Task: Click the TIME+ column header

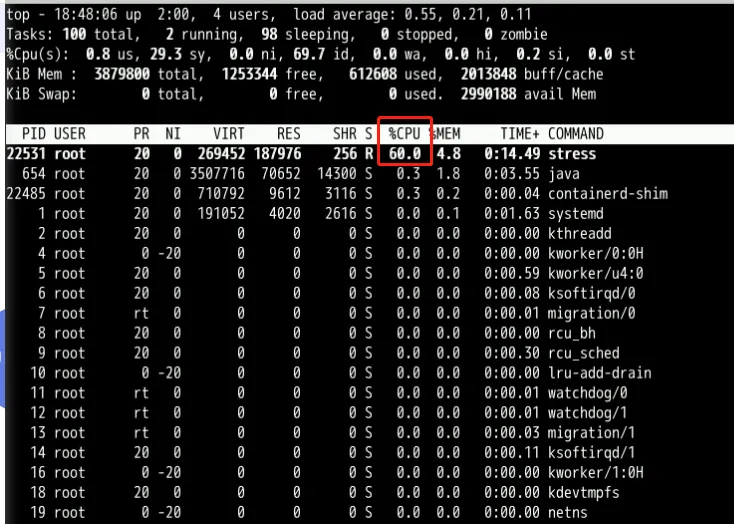Action: (520, 134)
